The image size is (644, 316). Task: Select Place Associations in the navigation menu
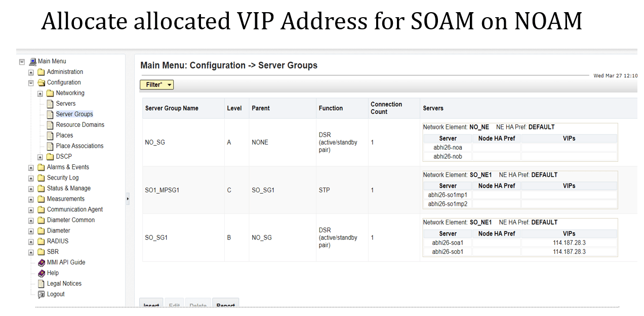79,146
